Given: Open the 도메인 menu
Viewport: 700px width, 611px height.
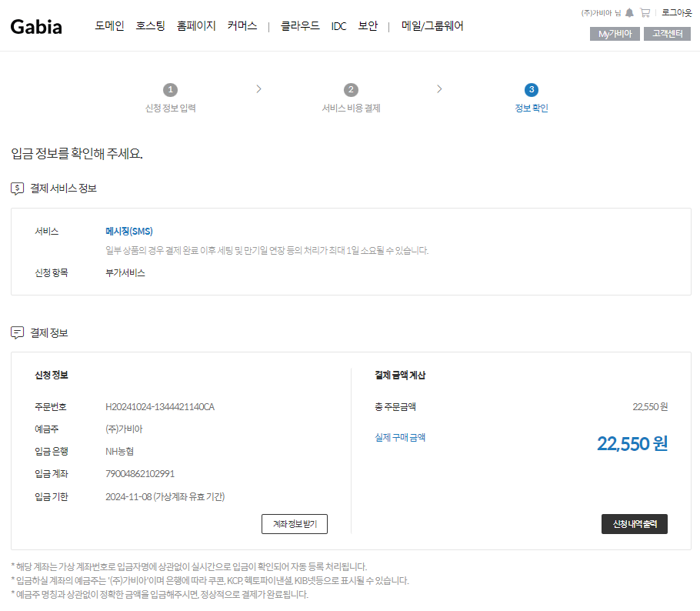Looking at the screenshot, I should coord(109,26).
